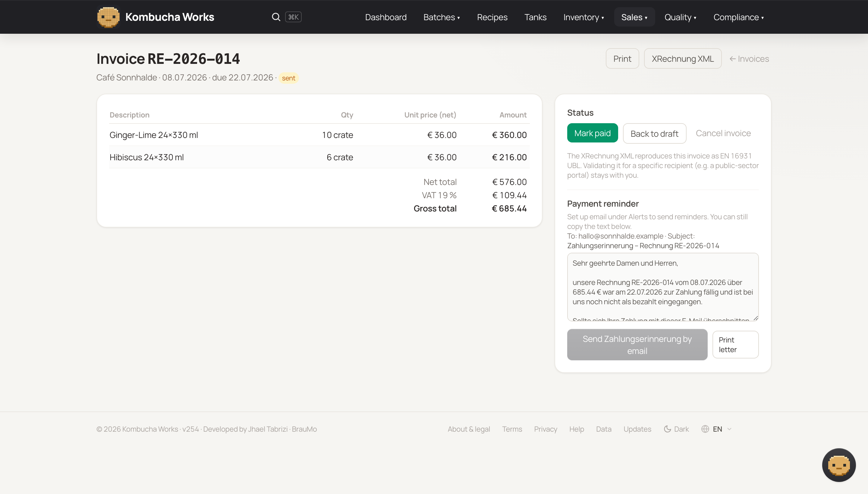Viewport: 868px width, 494px height.
Task: Send Zahlungserinnerung by email
Action: tap(637, 344)
